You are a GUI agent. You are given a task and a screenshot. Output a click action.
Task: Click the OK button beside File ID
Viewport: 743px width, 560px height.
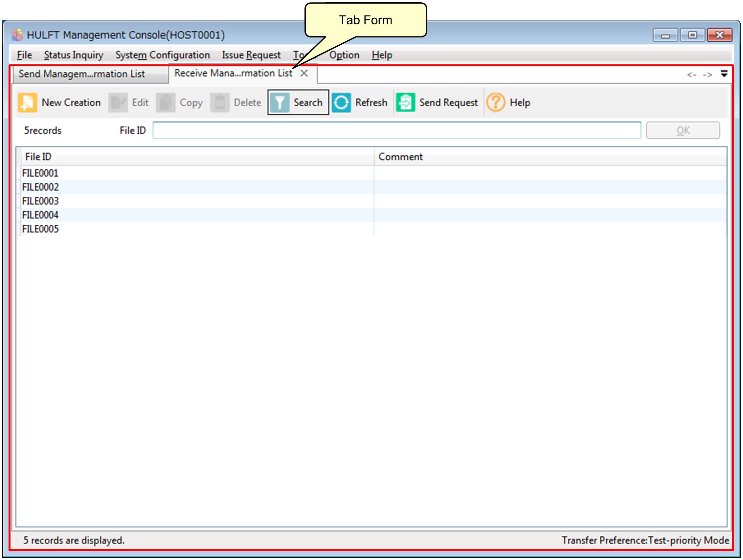pyautogui.click(x=683, y=130)
